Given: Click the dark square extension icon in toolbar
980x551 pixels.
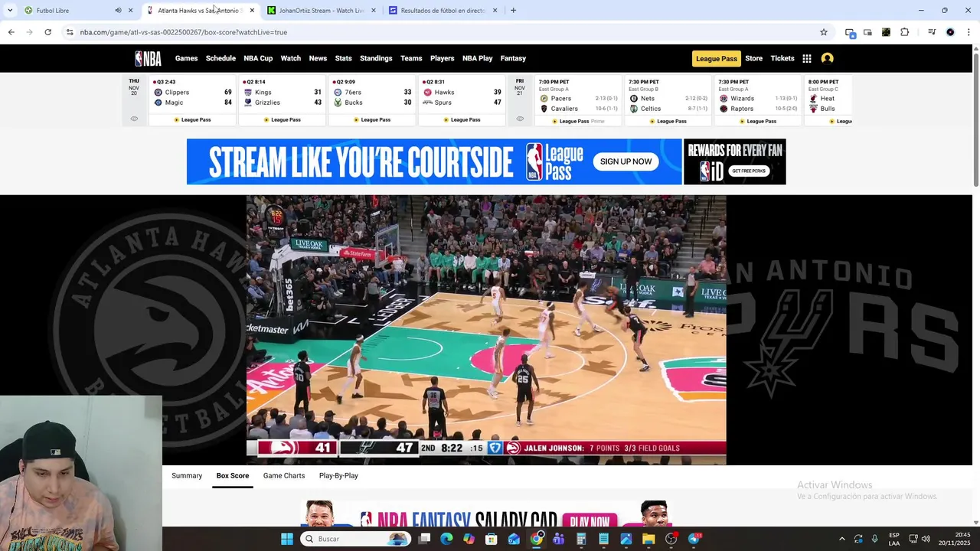Looking at the screenshot, I should pyautogui.click(x=886, y=32).
